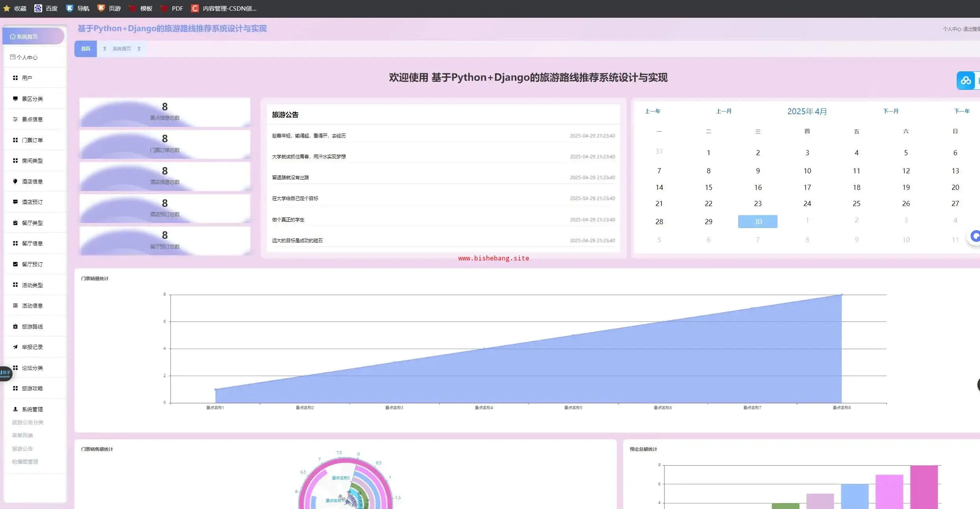Expand the 门票订单 sidebar menu
Image resolution: width=980 pixels, height=509 pixels.
32,140
